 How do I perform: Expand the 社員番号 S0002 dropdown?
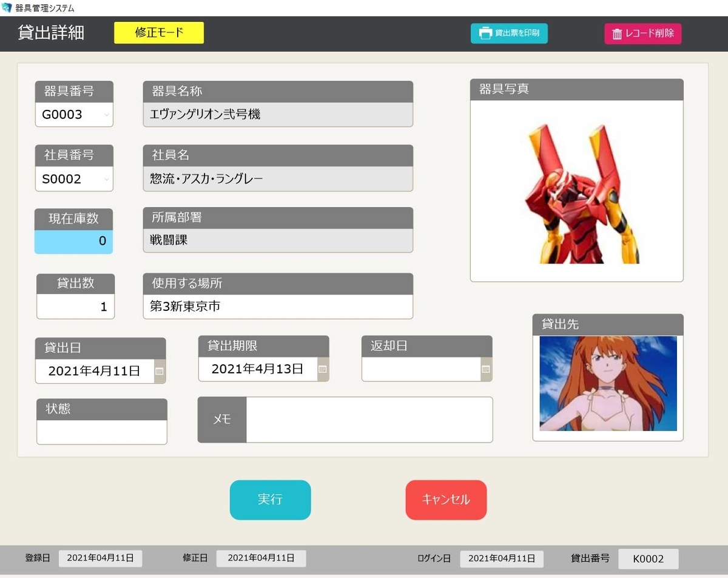pyautogui.click(x=107, y=179)
